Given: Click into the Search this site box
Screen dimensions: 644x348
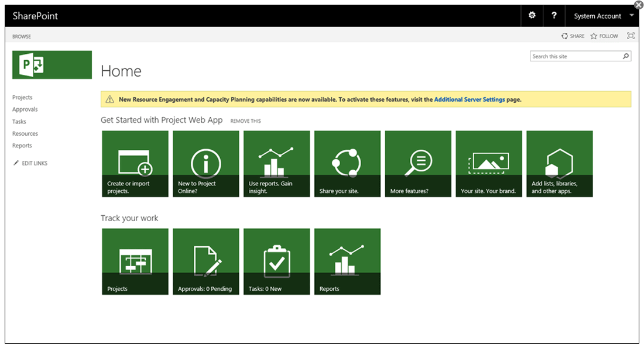Looking at the screenshot, I should (576, 56).
